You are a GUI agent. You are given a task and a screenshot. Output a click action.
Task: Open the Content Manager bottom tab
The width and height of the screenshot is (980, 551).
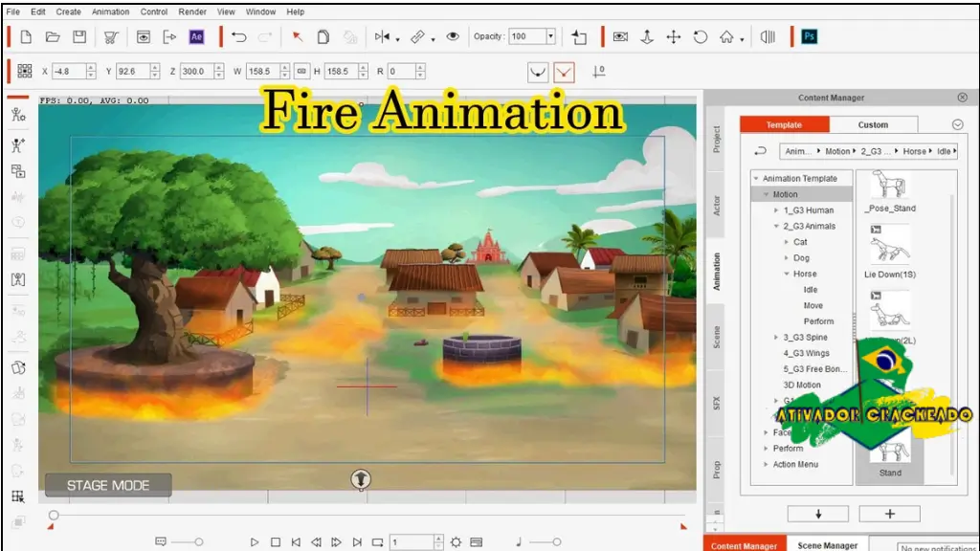pyautogui.click(x=744, y=544)
